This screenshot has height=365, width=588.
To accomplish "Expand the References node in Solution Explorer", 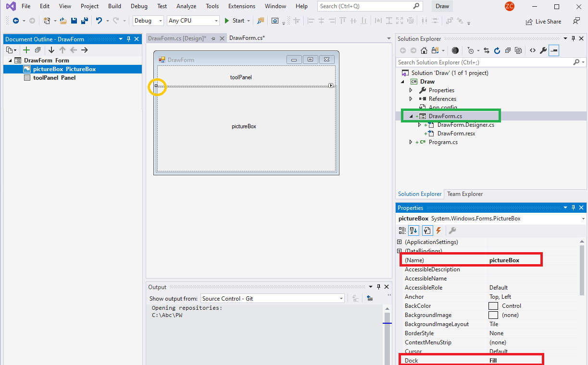I will coord(411,99).
